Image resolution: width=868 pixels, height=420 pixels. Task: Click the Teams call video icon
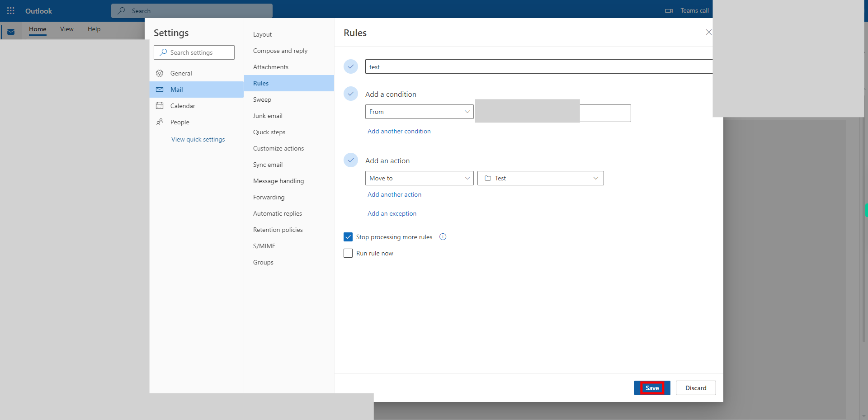pos(669,11)
